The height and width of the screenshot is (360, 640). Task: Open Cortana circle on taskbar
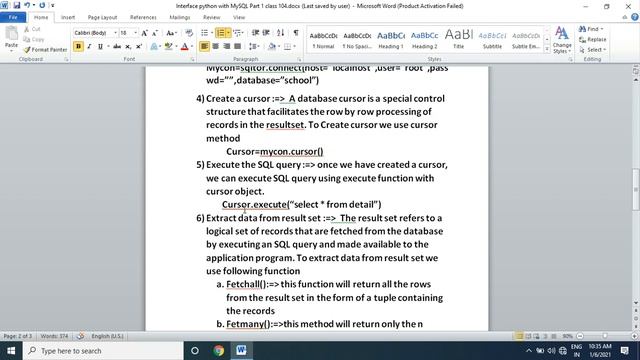195,351
